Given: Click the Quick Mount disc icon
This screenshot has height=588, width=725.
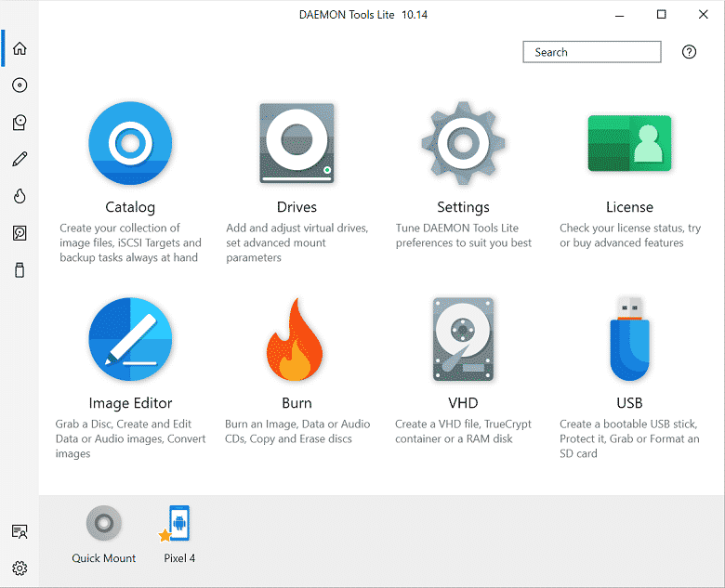Looking at the screenshot, I should tap(103, 524).
